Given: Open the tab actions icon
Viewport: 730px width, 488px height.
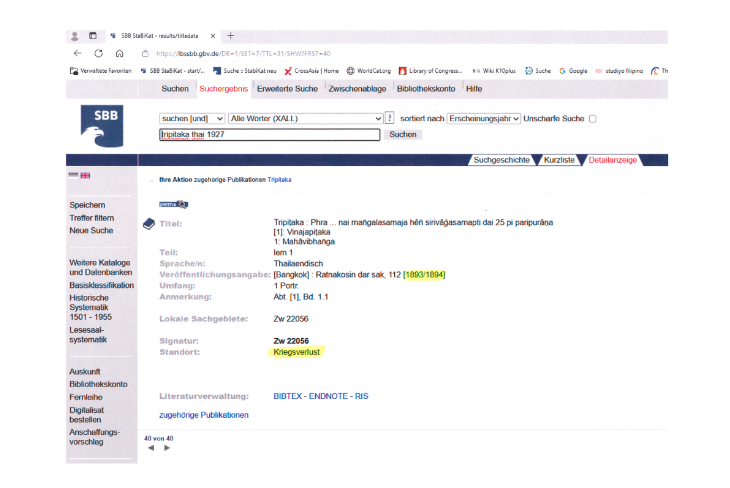Looking at the screenshot, I should 93,36.
